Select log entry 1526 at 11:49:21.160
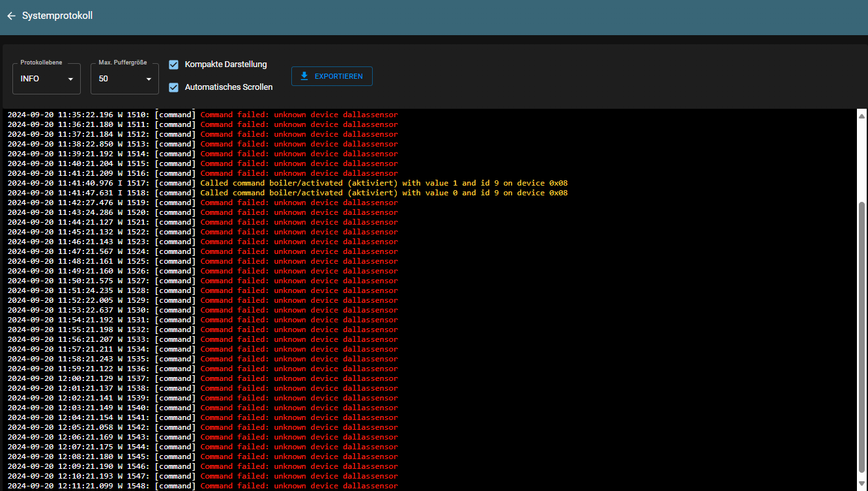868x491 pixels. pyautogui.click(x=203, y=271)
